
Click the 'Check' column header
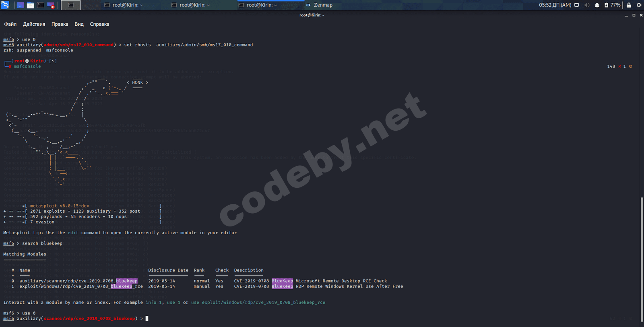(x=222, y=270)
